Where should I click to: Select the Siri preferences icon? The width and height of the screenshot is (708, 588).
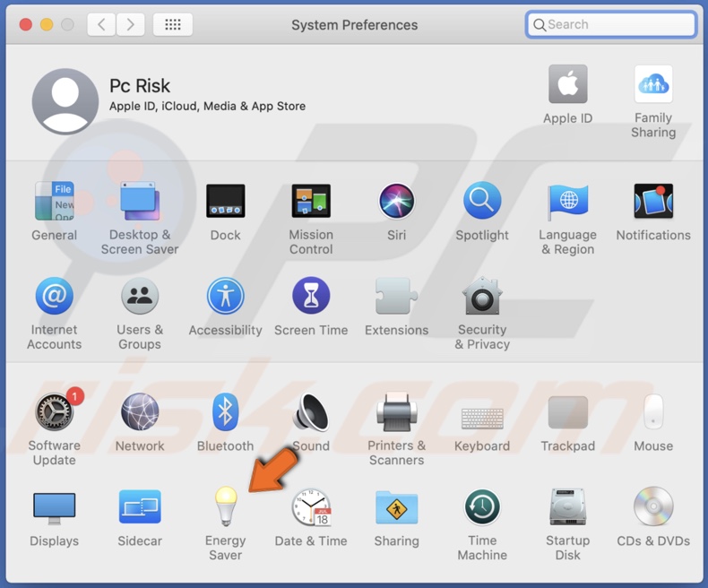tap(396, 202)
